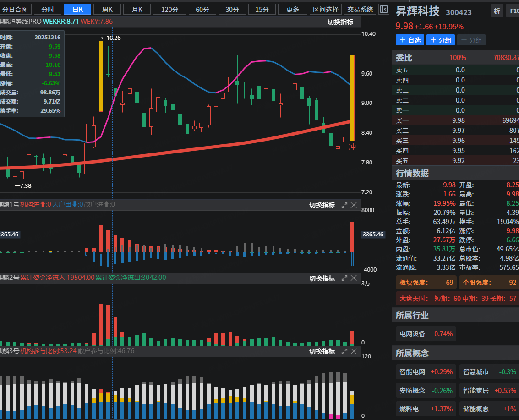Viewport: 519px width, 420px height.
Task: Close the 麒麟1号 indicator panel
Action: pos(354,205)
